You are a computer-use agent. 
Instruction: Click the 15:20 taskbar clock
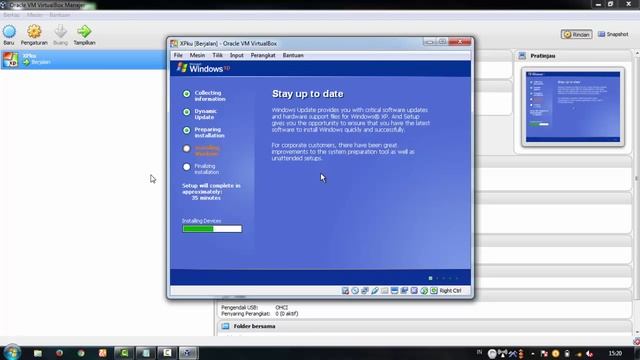coord(615,353)
